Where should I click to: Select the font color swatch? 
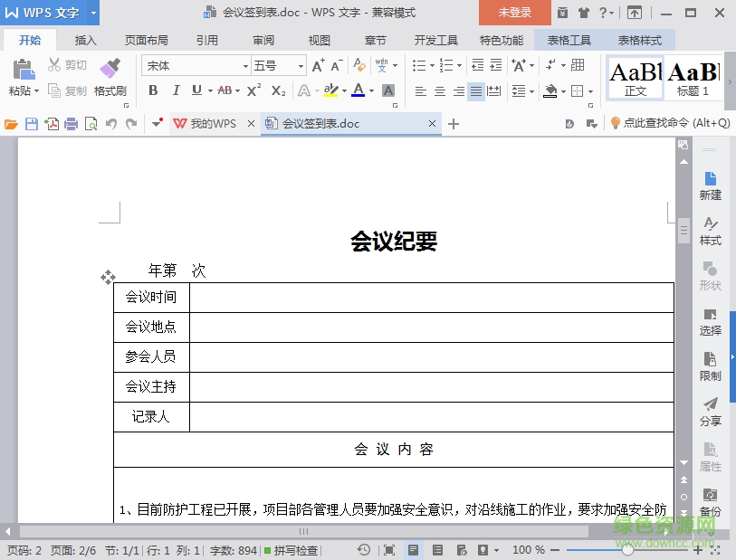(x=358, y=91)
